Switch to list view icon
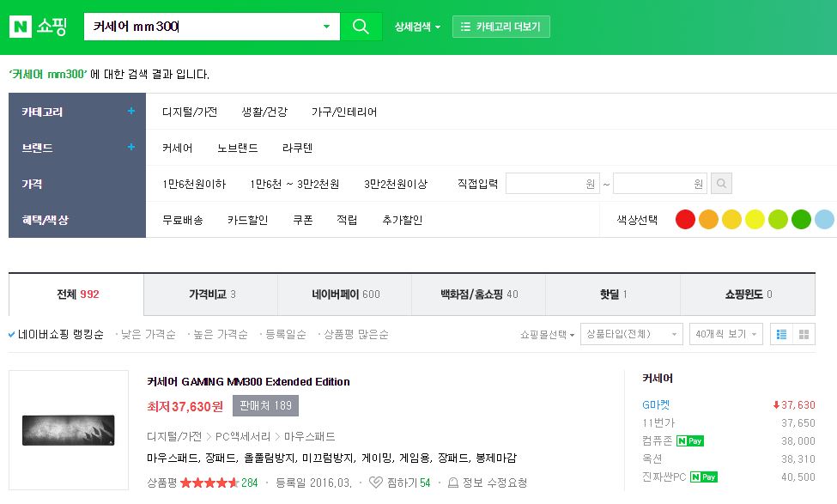The height and width of the screenshot is (504, 837). [x=781, y=334]
